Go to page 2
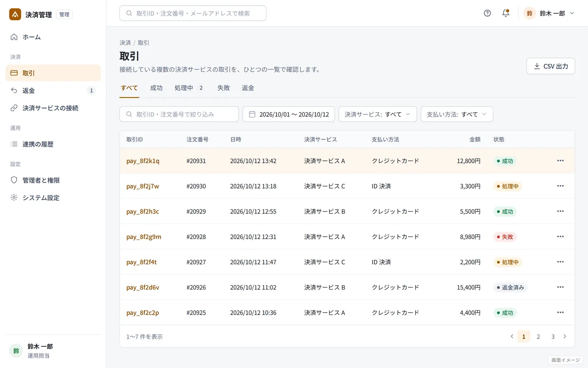This screenshot has width=588, height=368. click(x=538, y=337)
